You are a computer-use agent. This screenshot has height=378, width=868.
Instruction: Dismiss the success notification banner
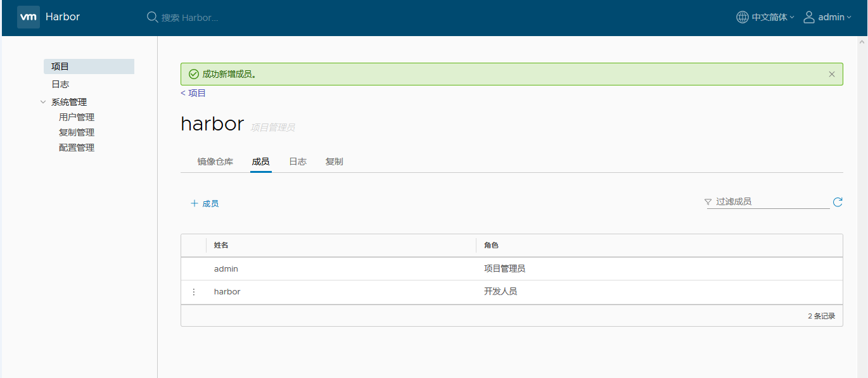[x=832, y=74]
